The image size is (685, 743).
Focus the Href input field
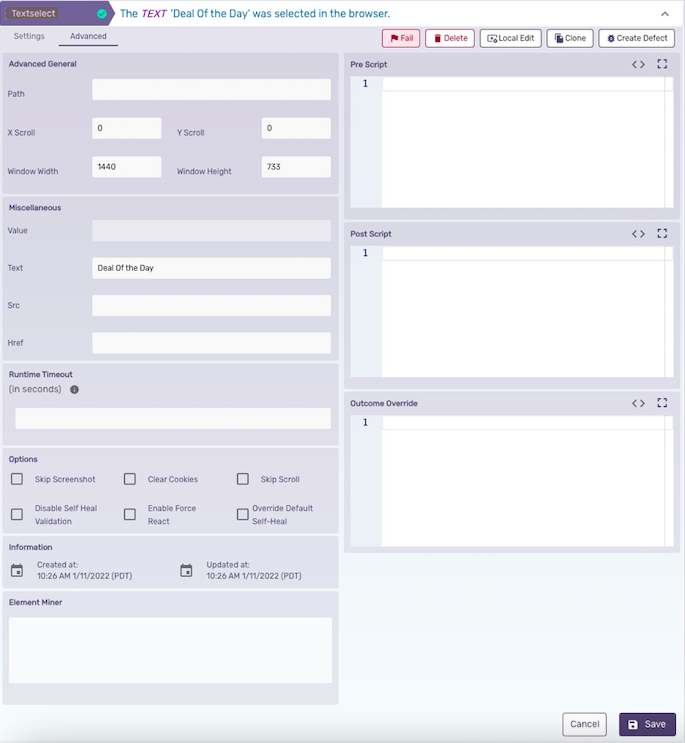pyautogui.click(x=211, y=343)
